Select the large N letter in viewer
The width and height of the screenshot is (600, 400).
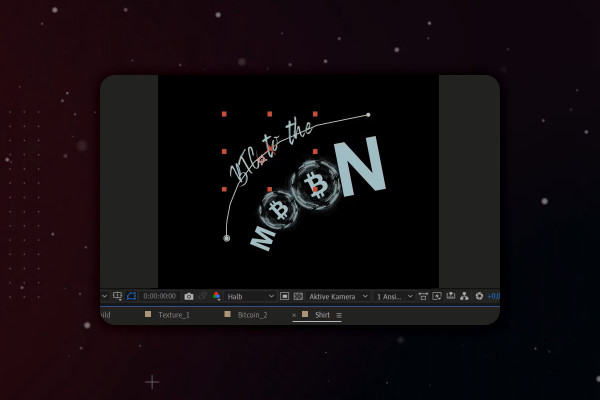(360, 167)
